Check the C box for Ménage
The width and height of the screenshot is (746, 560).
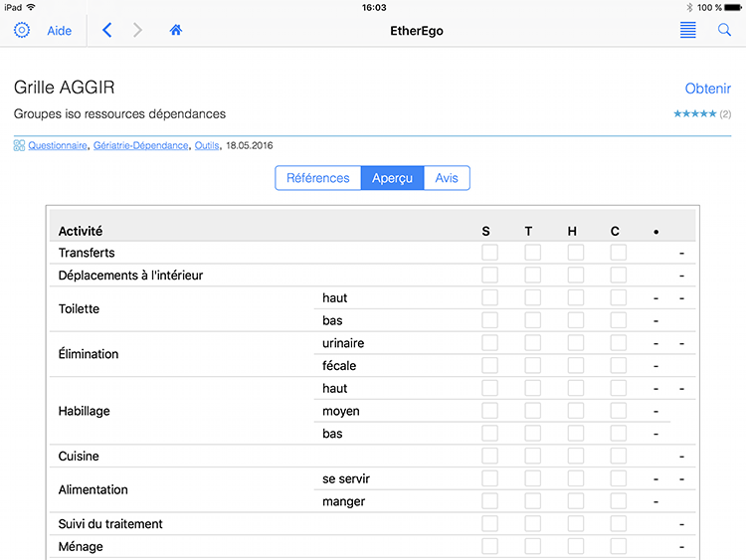click(x=619, y=546)
